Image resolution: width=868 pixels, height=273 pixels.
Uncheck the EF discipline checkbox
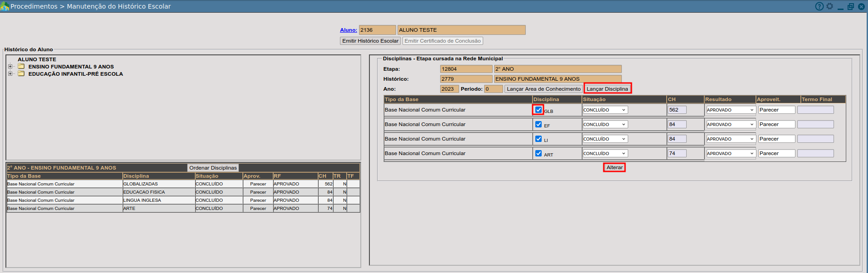(x=538, y=124)
